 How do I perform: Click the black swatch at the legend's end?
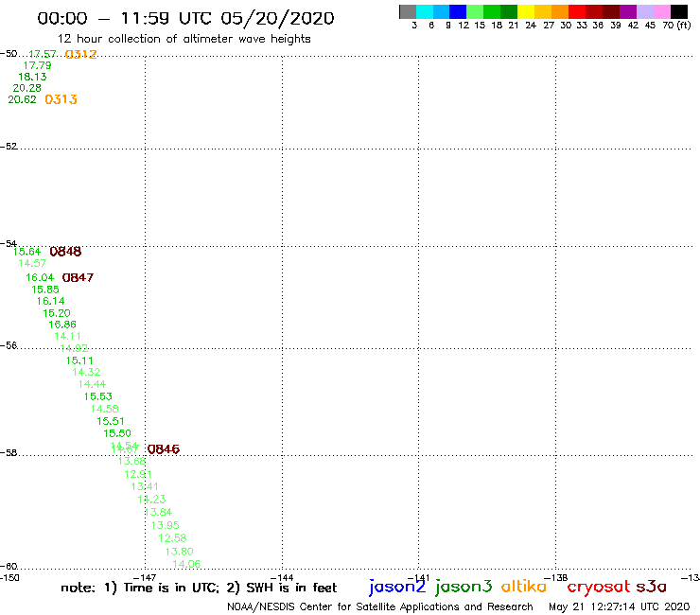tap(679, 11)
